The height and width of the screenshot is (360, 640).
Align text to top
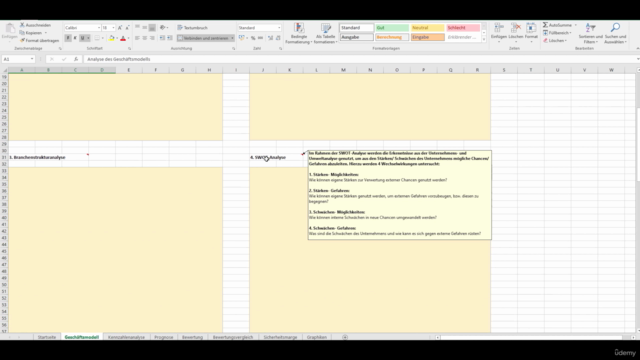(x=137, y=27)
